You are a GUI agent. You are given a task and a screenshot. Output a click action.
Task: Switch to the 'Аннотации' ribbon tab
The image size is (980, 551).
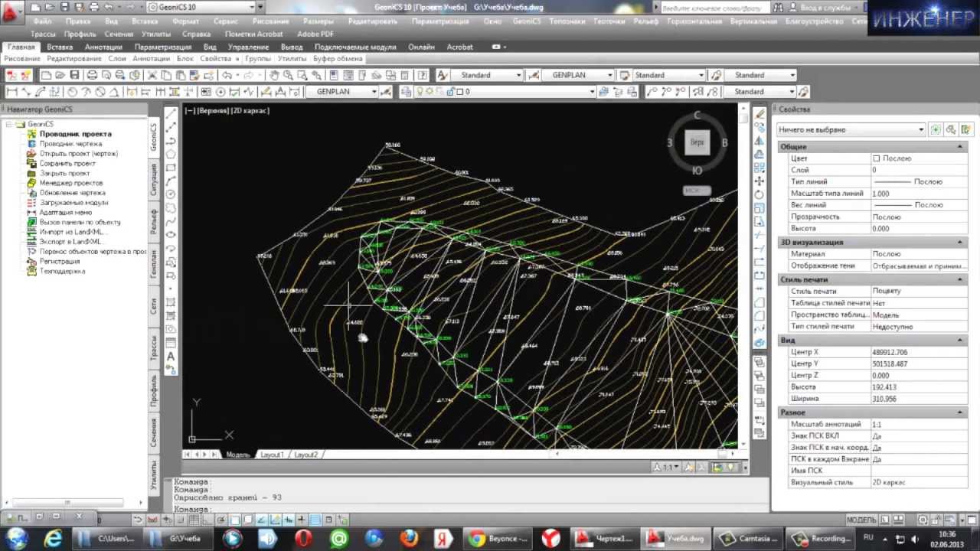point(103,47)
